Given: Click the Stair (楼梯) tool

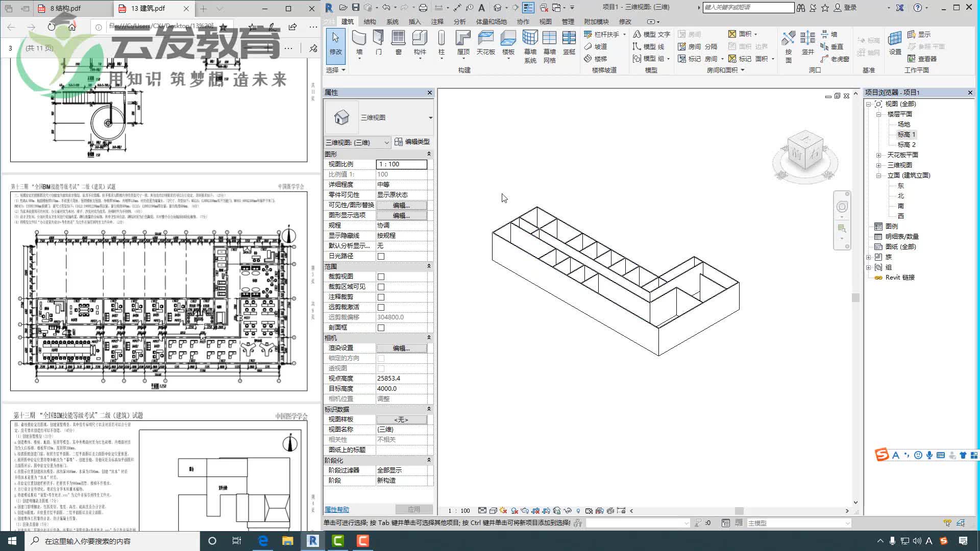Looking at the screenshot, I should [x=596, y=59].
